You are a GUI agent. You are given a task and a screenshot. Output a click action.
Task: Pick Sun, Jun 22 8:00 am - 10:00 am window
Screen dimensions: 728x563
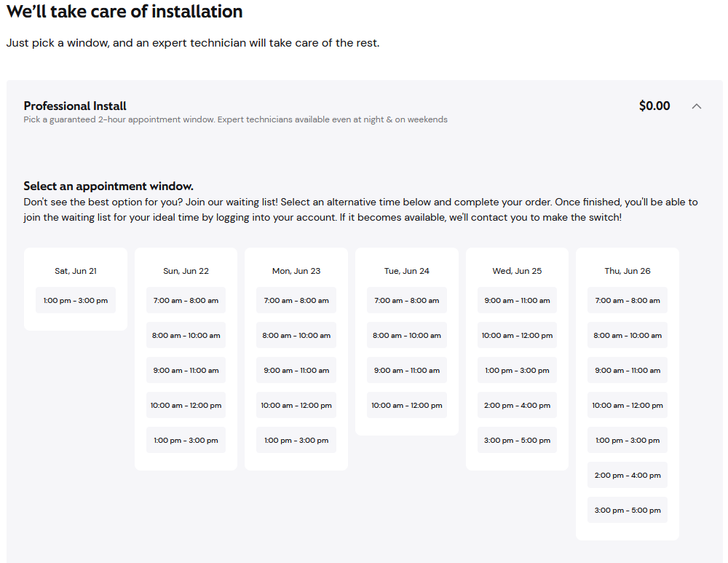click(186, 335)
